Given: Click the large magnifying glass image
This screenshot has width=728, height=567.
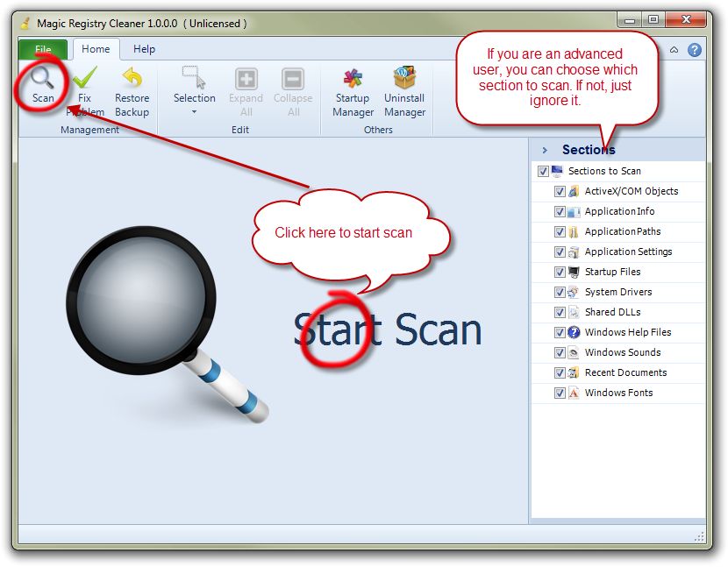Looking at the screenshot, I should click(x=168, y=323).
